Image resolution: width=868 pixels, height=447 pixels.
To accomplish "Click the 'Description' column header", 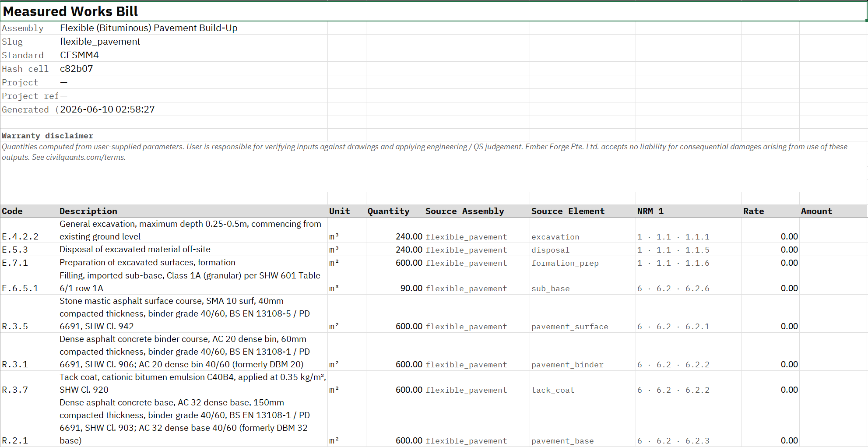I will (x=193, y=211).
